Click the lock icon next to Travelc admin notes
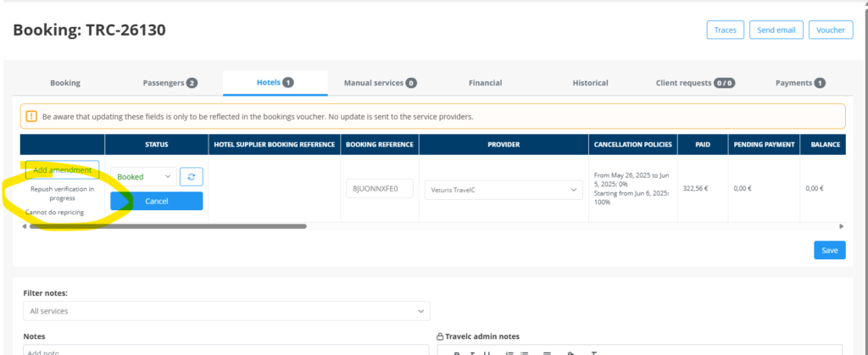This screenshot has height=355, width=868. [440, 336]
